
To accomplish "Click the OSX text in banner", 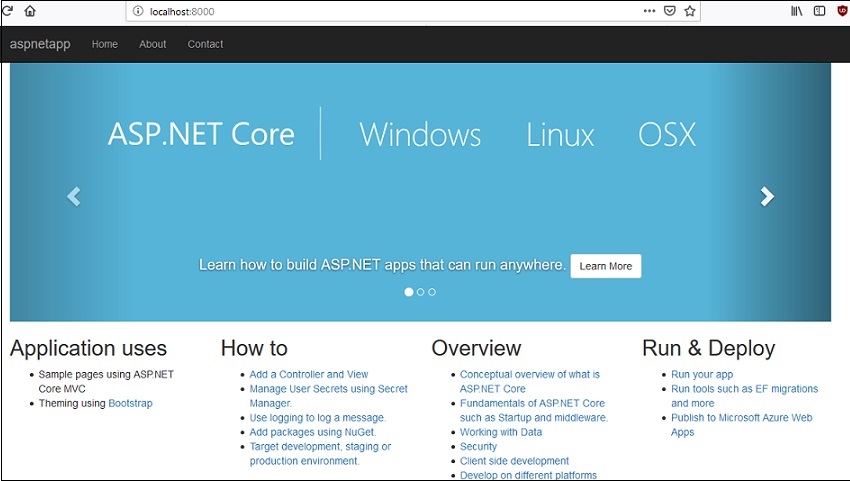I will [x=667, y=134].
